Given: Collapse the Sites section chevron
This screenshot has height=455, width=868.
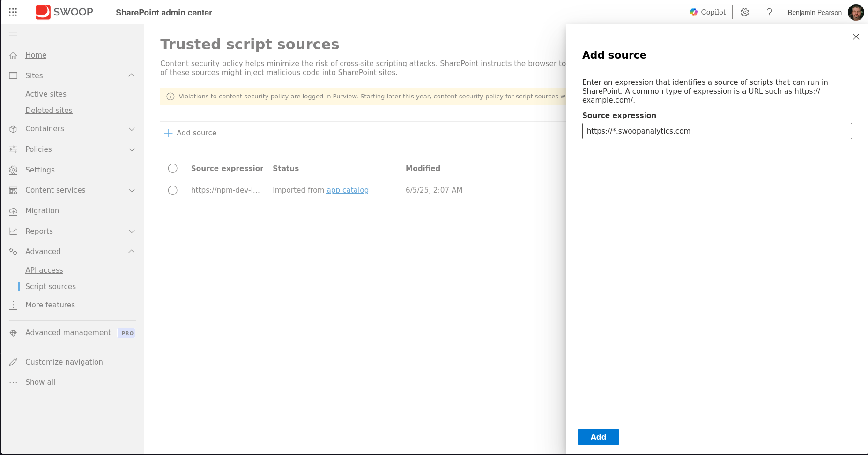Looking at the screenshot, I should [x=132, y=75].
